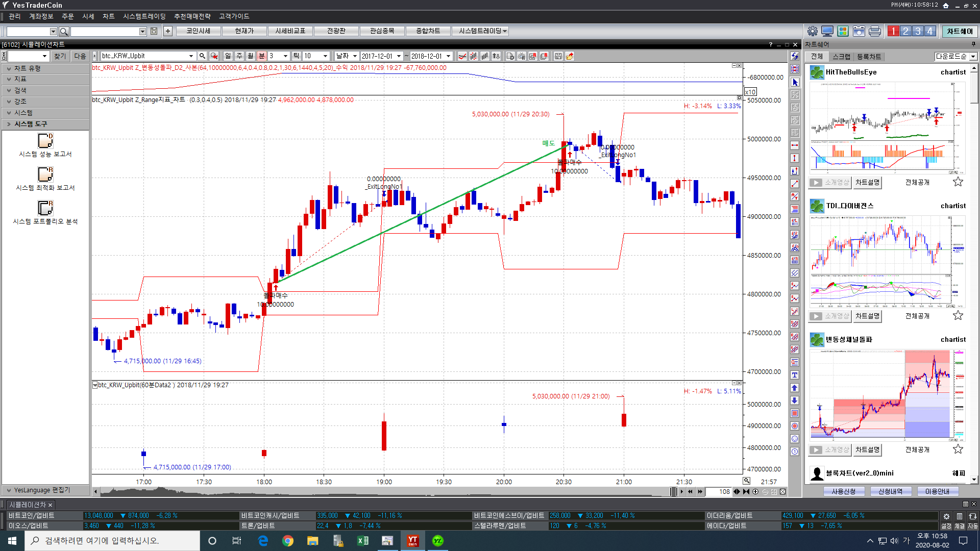Switch to the 스크랩 tab
This screenshot has height=551, width=980.
pyautogui.click(x=841, y=57)
